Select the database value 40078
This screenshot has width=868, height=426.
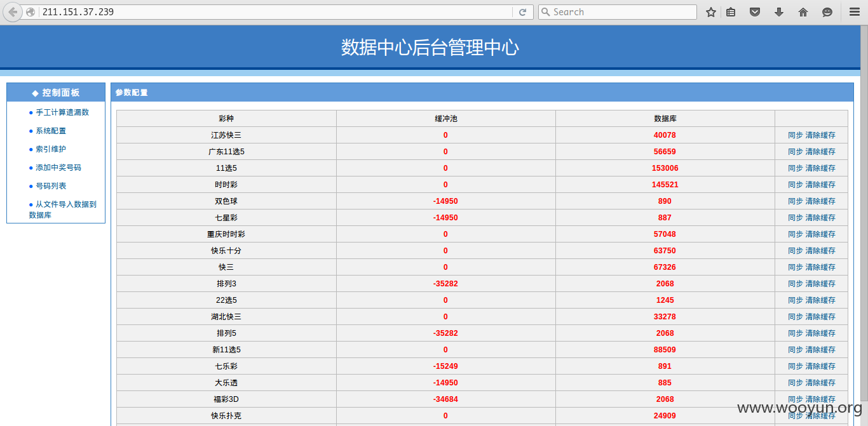665,135
